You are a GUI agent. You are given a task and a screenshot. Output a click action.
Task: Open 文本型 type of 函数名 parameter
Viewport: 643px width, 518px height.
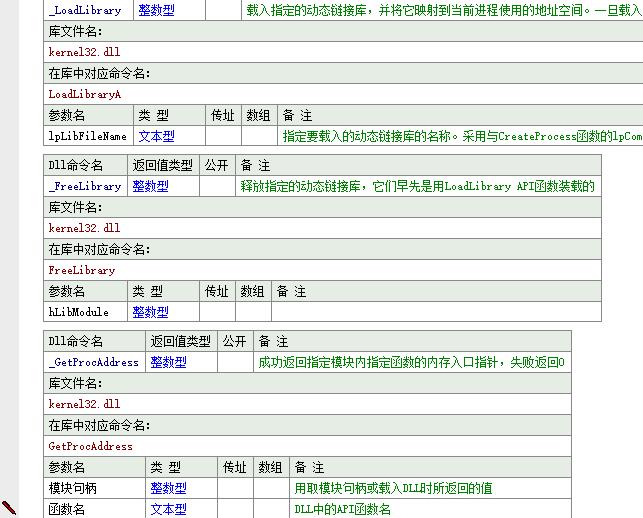[x=168, y=509]
